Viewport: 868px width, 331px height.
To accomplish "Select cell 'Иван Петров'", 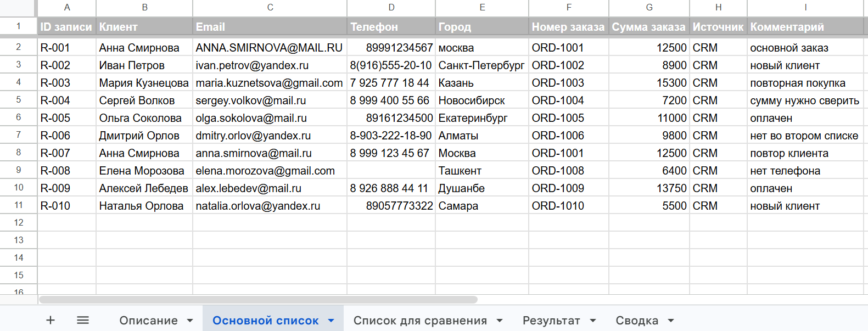I will point(144,65).
